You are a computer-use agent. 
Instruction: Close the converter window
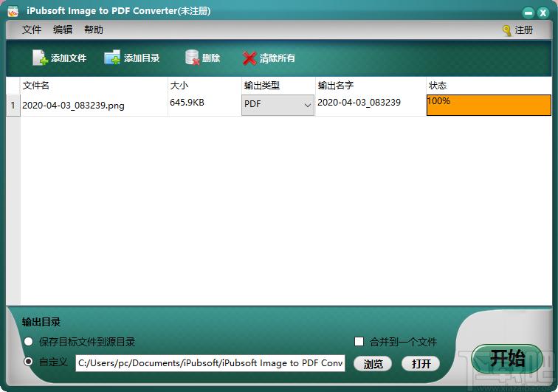tap(545, 12)
